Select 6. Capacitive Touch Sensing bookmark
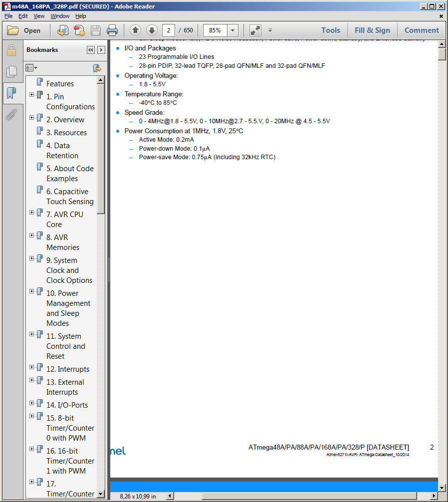Viewport: 448px width, 502px height. [x=70, y=197]
